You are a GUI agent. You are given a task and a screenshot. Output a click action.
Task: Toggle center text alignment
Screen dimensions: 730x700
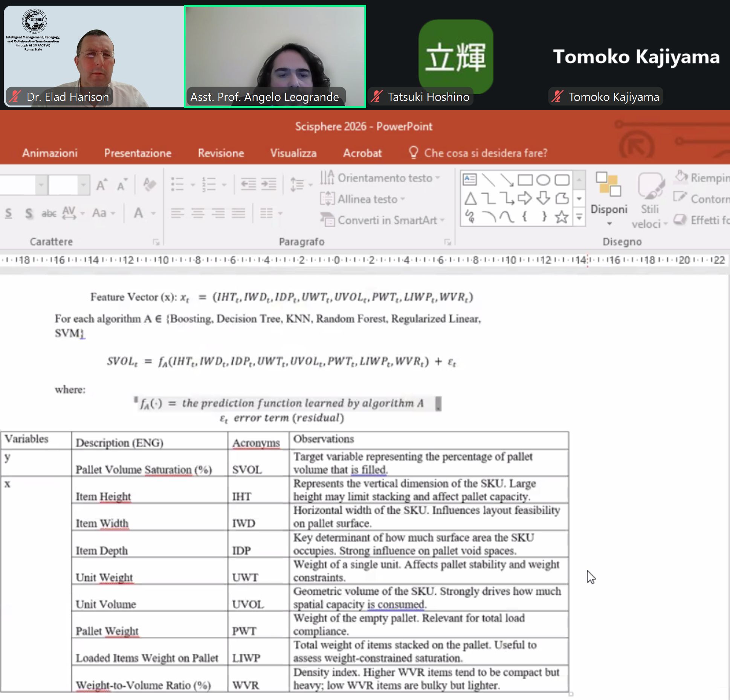[198, 214]
